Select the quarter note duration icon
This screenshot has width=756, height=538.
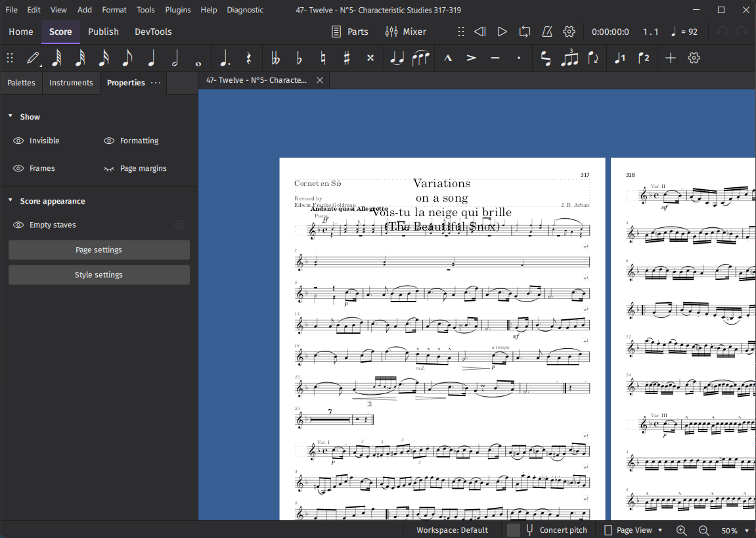click(x=151, y=58)
